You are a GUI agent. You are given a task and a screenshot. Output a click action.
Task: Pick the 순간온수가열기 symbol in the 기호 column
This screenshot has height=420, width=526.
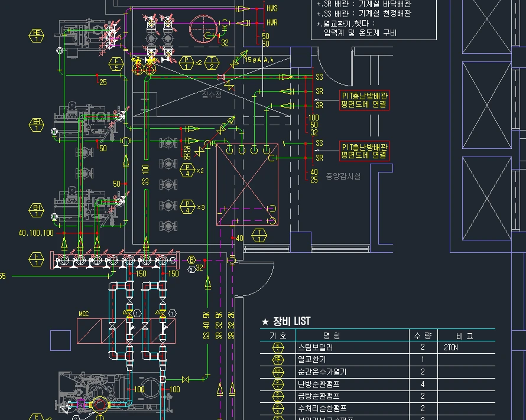point(278,372)
